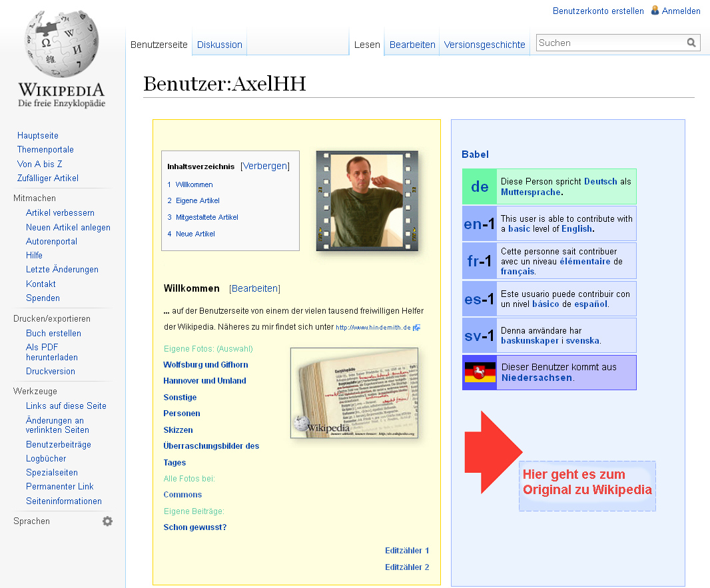Open the Skizzen link
Viewport: 710px width, 588px height.
pos(178,430)
